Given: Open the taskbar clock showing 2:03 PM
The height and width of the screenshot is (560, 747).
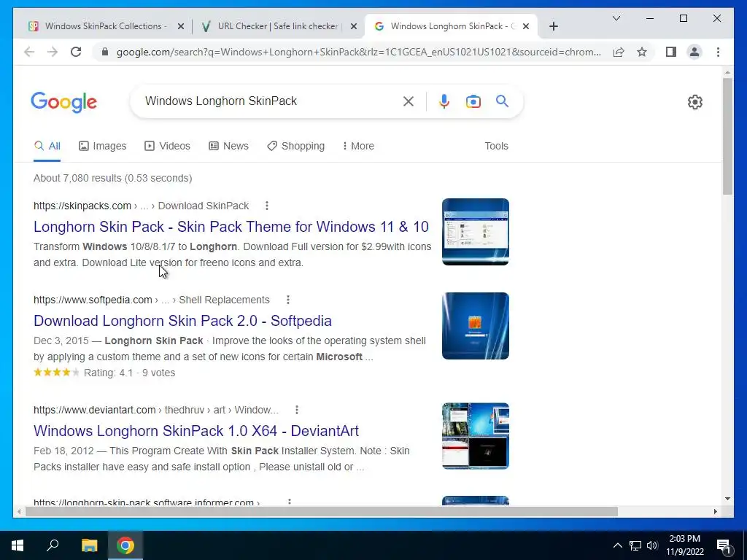Looking at the screenshot, I should coord(684,545).
